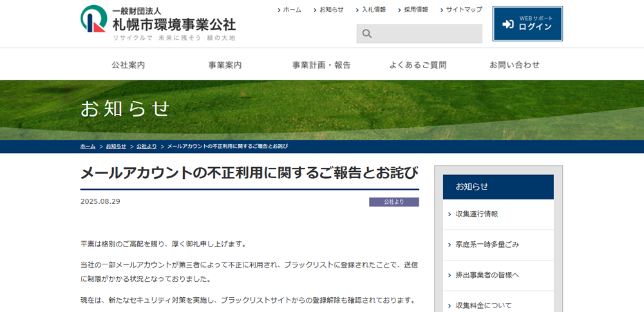This screenshot has width=644, height=312.
Task: Click the chevron beside 収集料金について
Action: (x=450, y=306)
